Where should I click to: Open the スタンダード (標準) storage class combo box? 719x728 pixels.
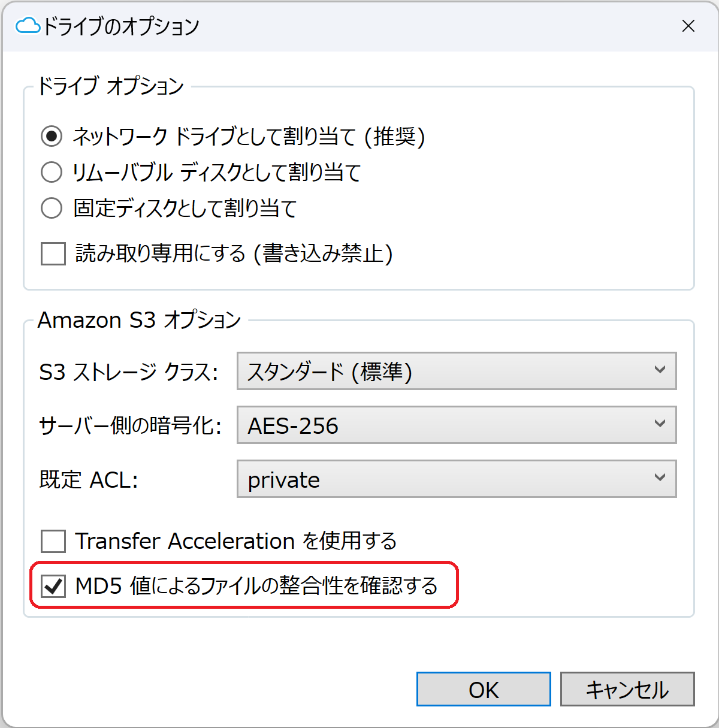click(x=457, y=371)
